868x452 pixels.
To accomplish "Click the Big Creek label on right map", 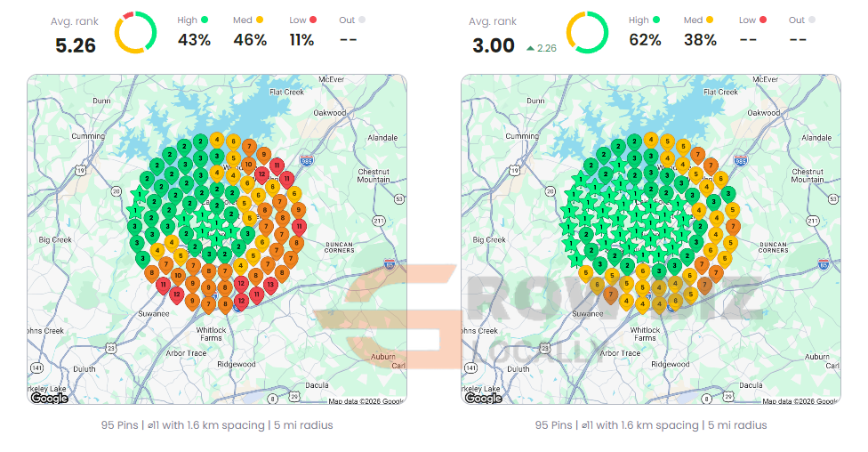I will [489, 240].
